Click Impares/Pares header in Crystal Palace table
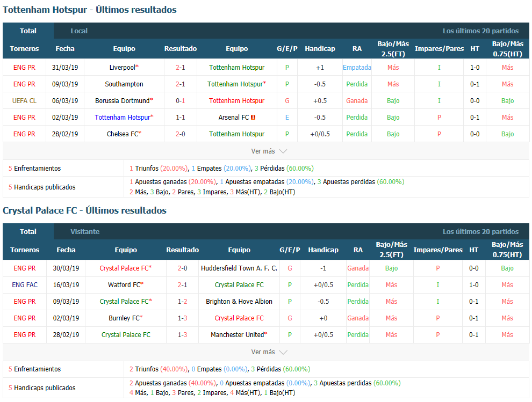 coord(437,250)
